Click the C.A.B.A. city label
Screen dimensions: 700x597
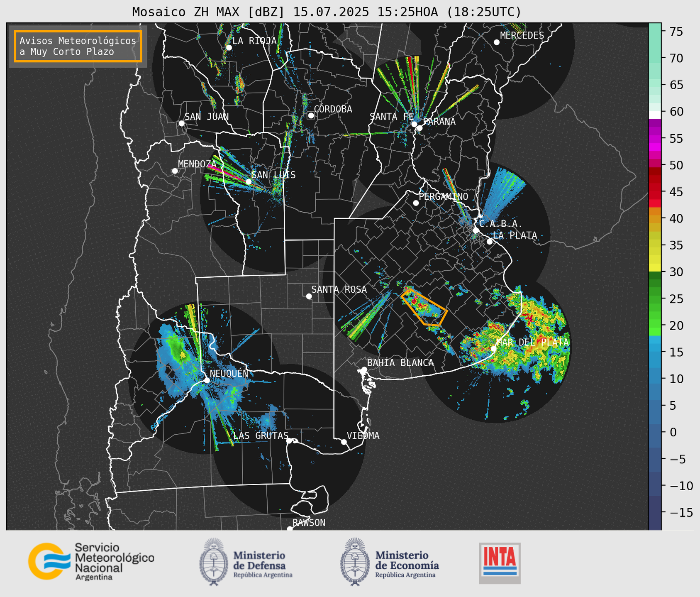pos(501,224)
